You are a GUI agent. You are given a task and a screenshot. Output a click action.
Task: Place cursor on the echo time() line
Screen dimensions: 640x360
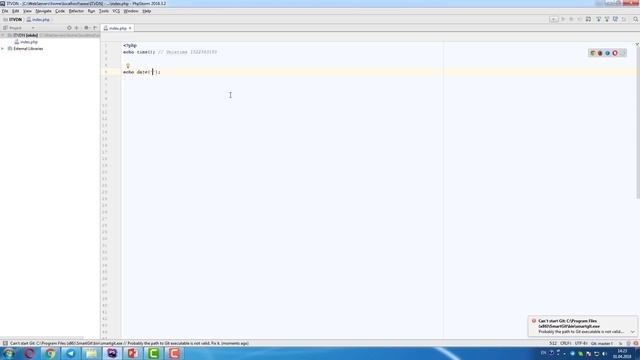170,52
